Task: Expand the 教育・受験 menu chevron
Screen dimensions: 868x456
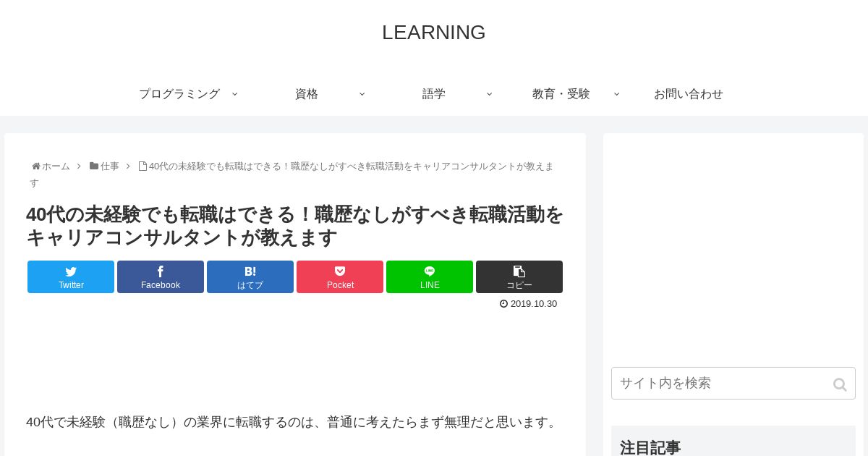Action: pos(616,94)
